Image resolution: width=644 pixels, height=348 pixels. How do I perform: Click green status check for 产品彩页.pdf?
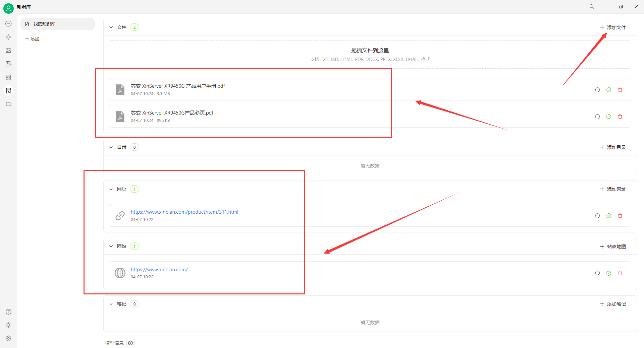[609, 117]
